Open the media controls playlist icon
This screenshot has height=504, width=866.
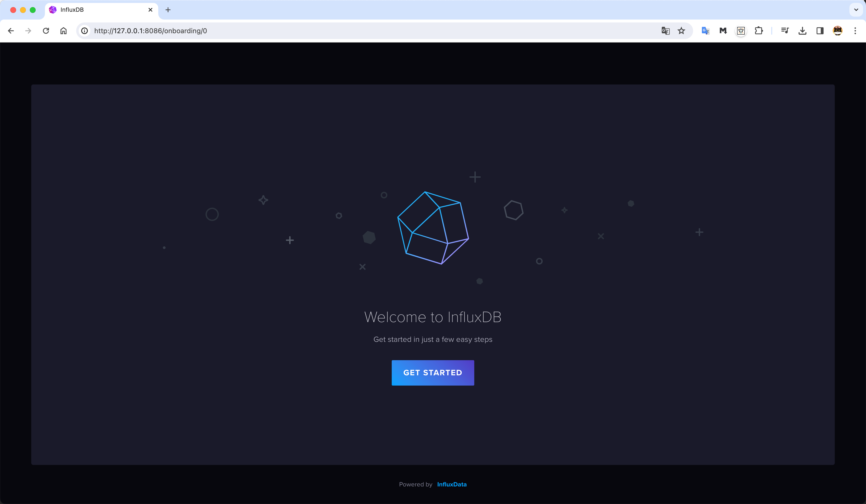785,31
